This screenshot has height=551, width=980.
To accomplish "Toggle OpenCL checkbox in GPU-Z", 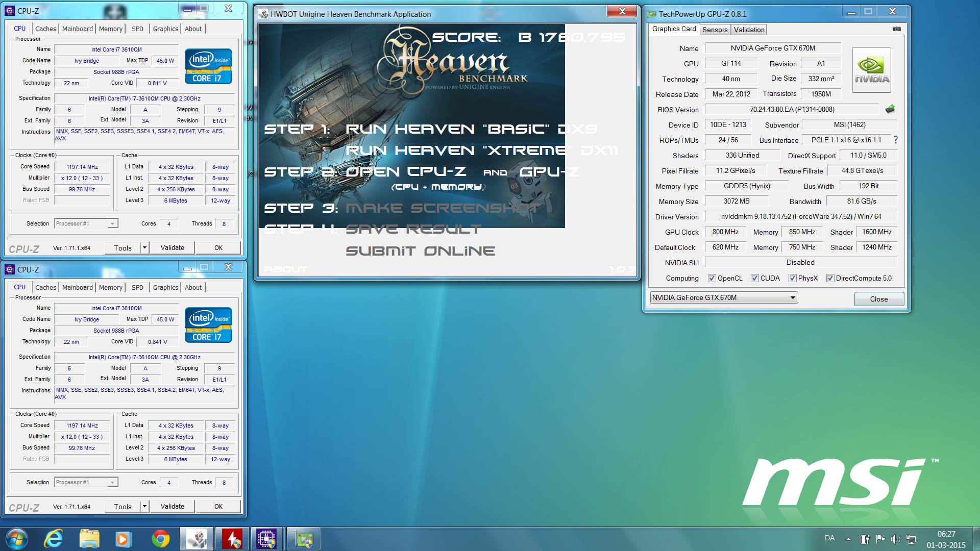I will (712, 278).
